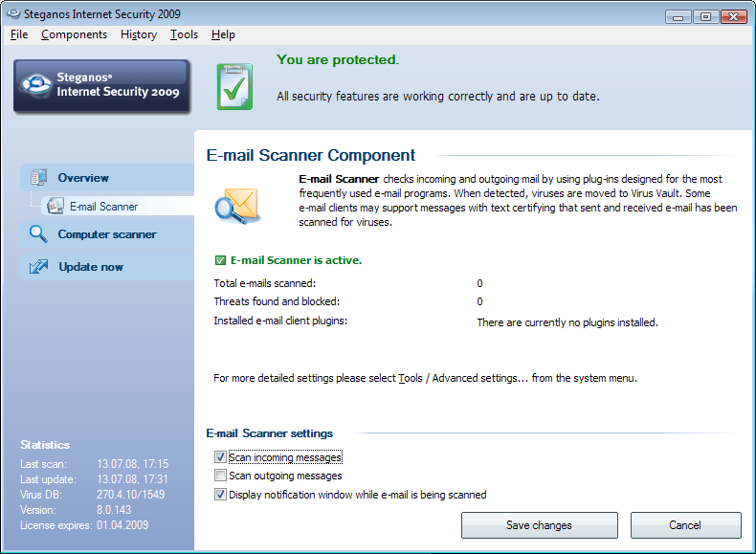The width and height of the screenshot is (756, 554).
Task: Toggle Display notification window checkbox
Action: point(220,495)
